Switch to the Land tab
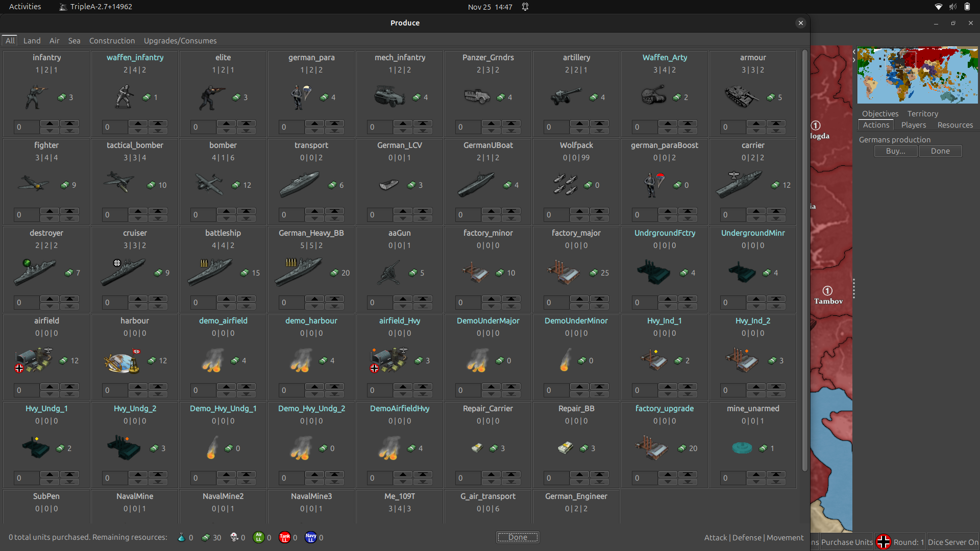 click(32, 41)
